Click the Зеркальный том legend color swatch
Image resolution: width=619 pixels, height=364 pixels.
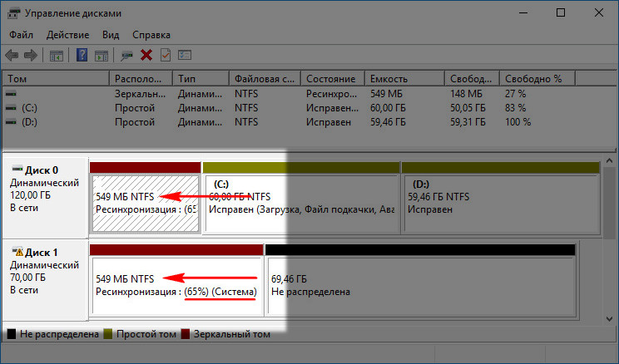[x=186, y=334]
